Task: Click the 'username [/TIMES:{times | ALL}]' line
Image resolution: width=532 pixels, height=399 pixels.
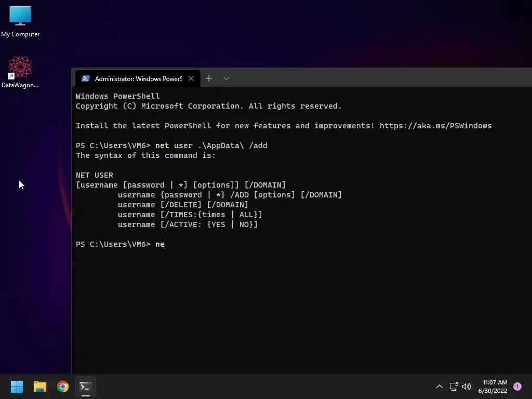Action: 190,215
